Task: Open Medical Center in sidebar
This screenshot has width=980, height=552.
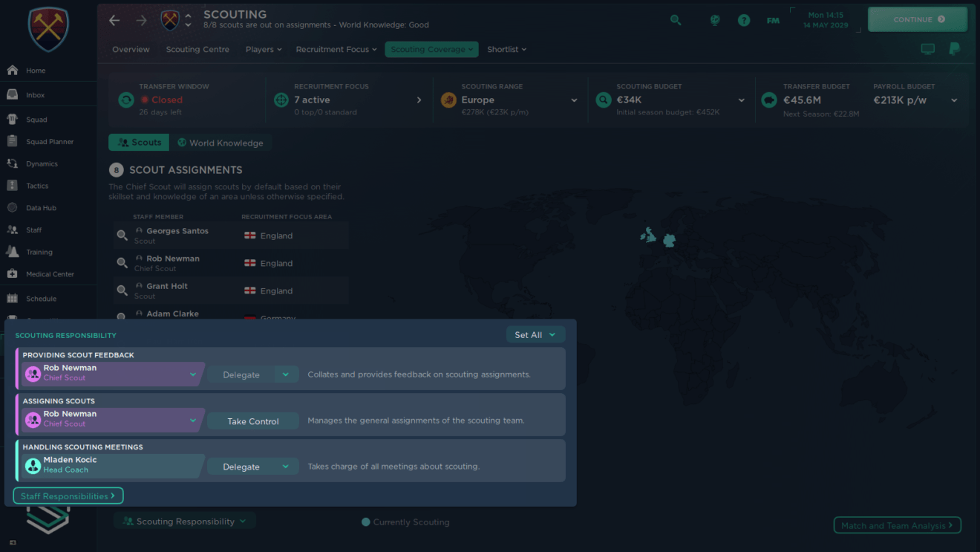Action: [50, 274]
